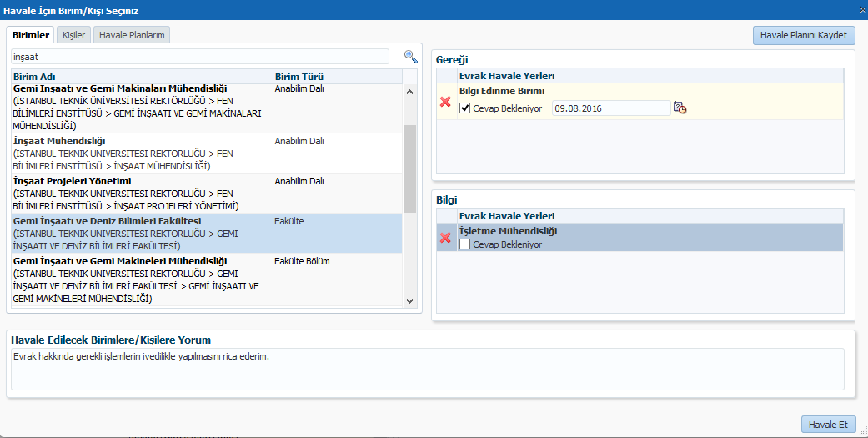Click the comment text area for Havale
This screenshot has height=438, width=868.
[x=428, y=369]
